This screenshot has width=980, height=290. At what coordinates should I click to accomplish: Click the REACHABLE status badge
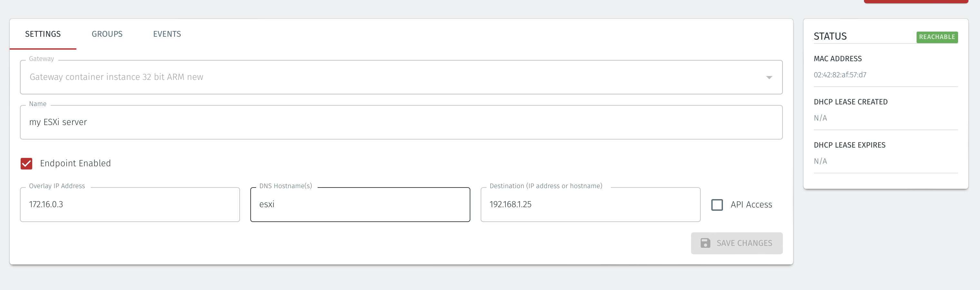point(937,37)
